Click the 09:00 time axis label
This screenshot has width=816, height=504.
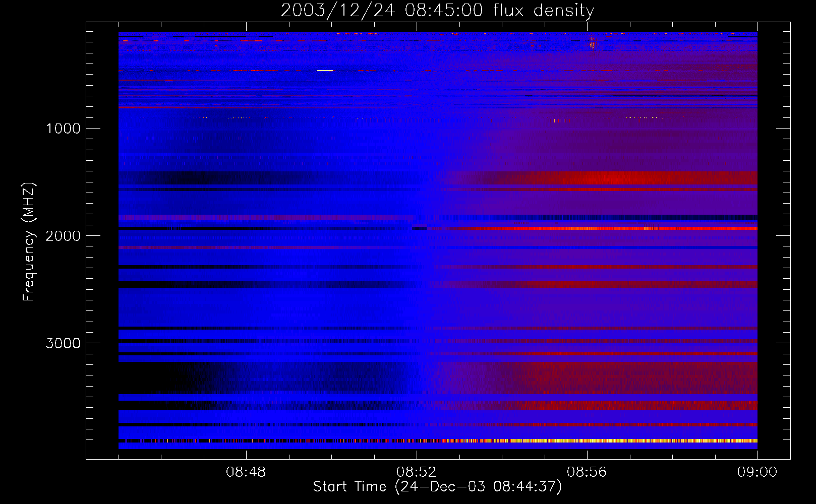coord(757,472)
